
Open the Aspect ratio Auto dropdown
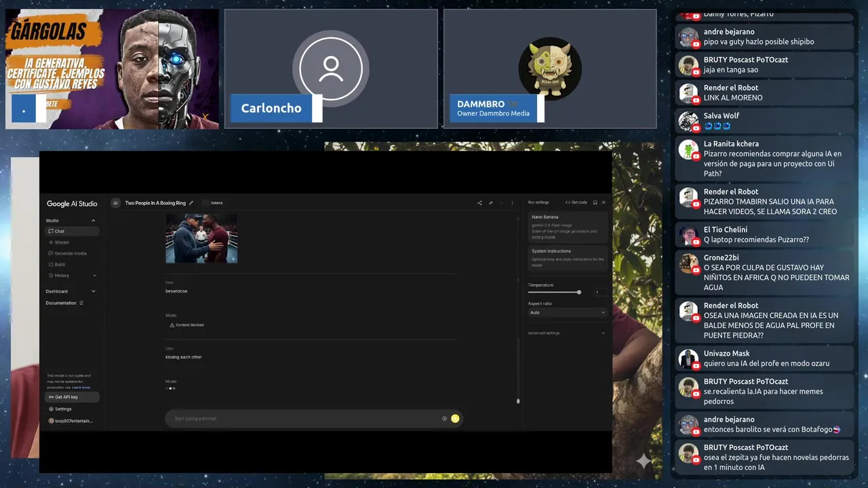[x=568, y=312]
